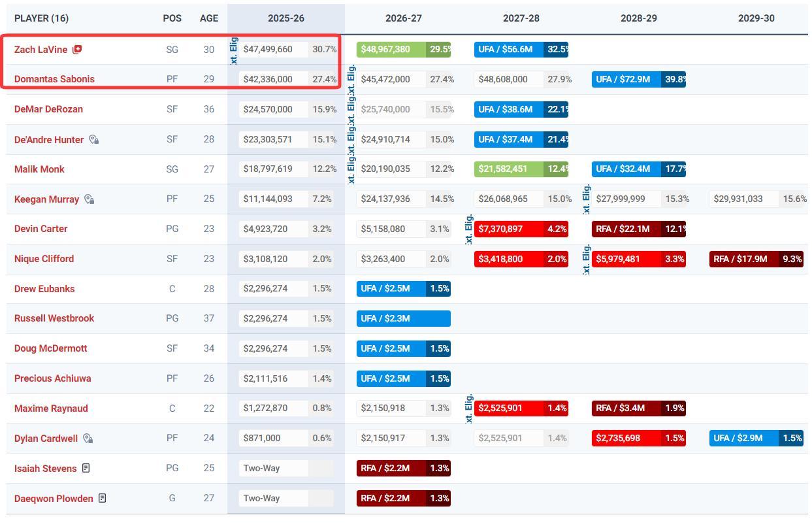This screenshot has width=812, height=532.
Task: Click the 2026-27 season column header
Action: pyautogui.click(x=403, y=18)
